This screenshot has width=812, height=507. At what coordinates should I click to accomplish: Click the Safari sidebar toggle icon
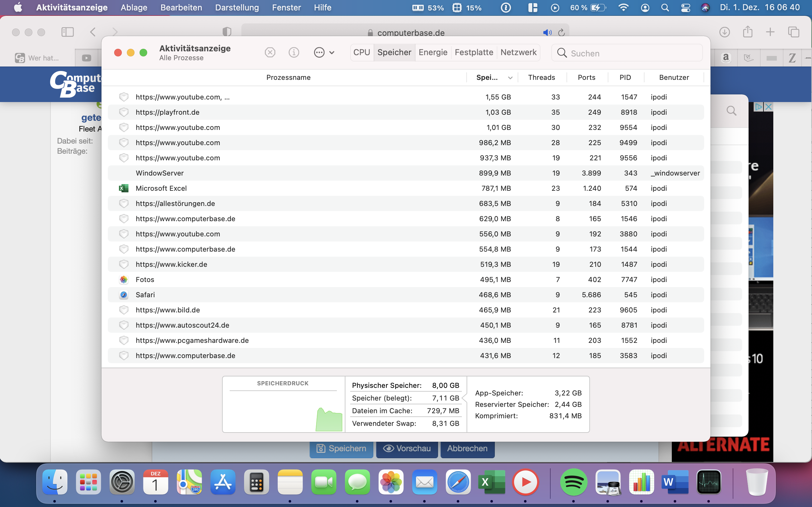pyautogui.click(x=68, y=32)
